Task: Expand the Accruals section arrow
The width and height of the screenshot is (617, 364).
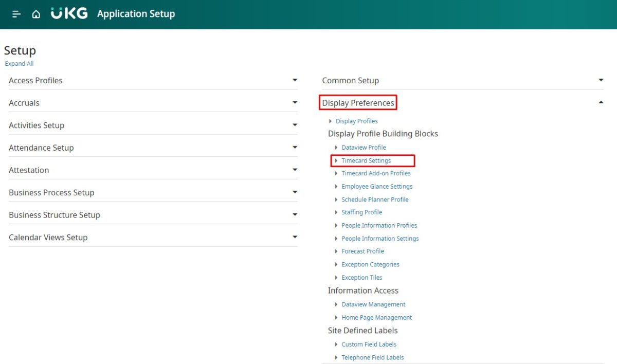Action: [295, 103]
